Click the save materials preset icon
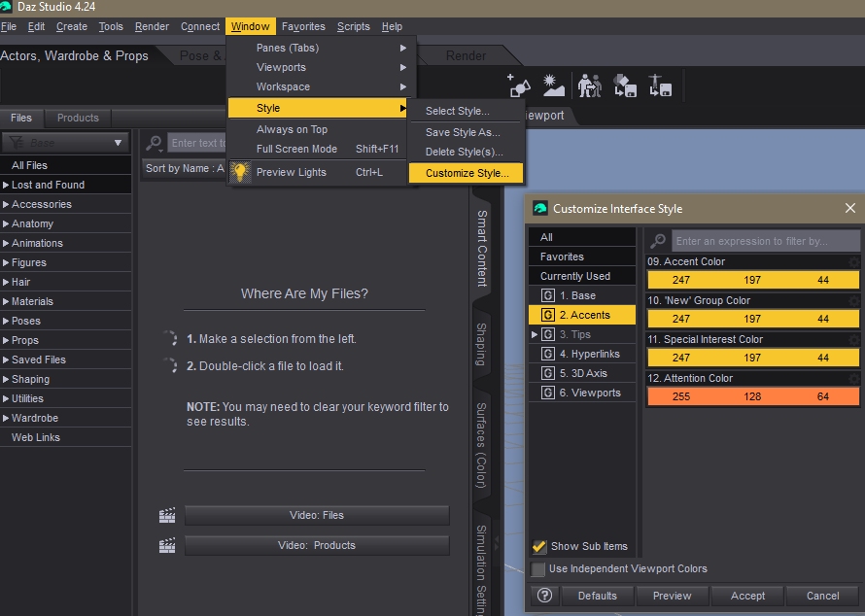 coord(625,86)
